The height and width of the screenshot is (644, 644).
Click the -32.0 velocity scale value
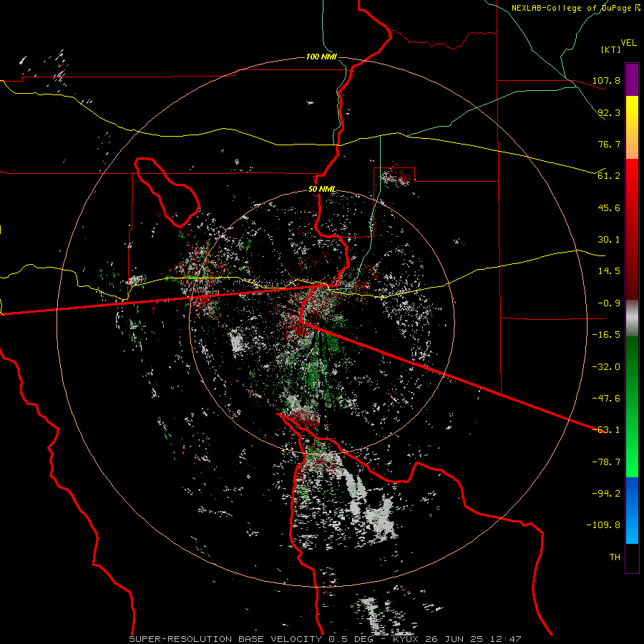(x=606, y=367)
